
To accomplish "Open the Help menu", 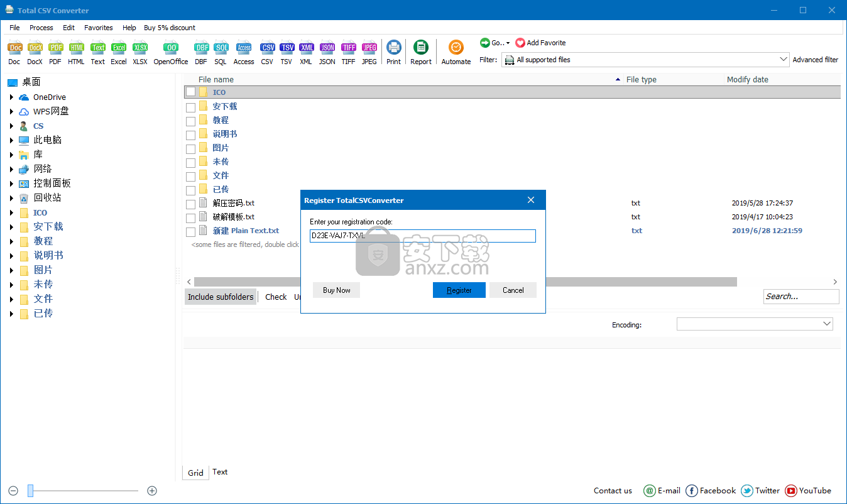I will (129, 28).
